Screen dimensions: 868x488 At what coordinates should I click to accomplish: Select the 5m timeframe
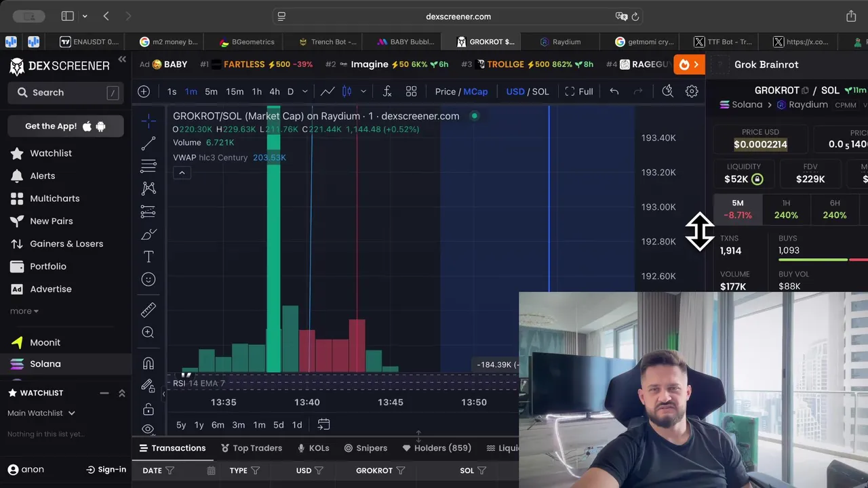[211, 91]
